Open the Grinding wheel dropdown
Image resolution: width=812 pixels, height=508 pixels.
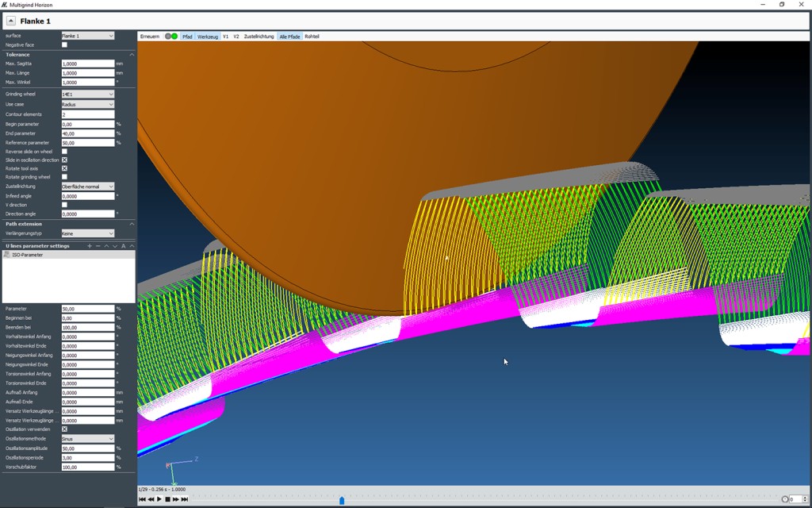(x=88, y=94)
